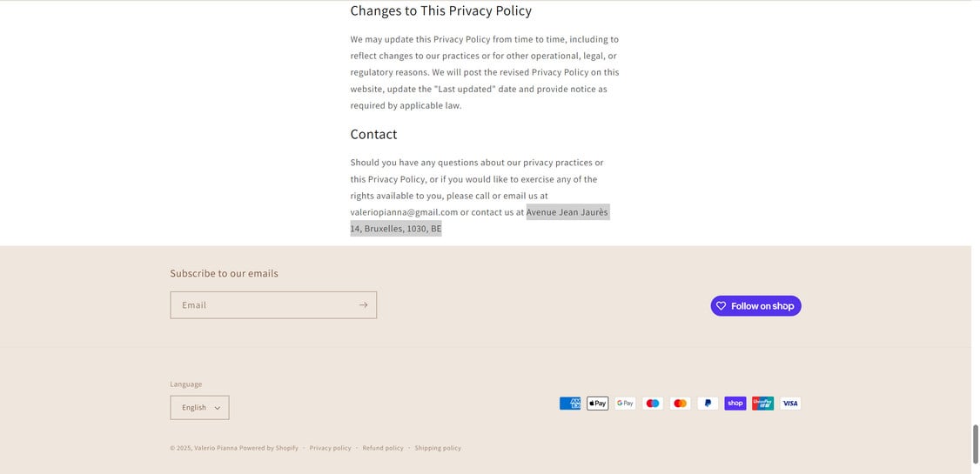Click the PayPal payment icon
Screen dimensions: 980x474
[x=708, y=404]
